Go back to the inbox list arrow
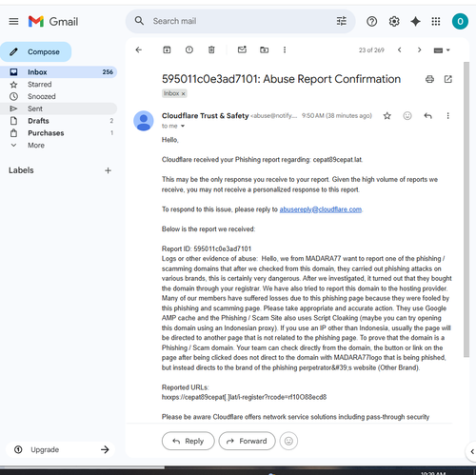 pos(139,49)
